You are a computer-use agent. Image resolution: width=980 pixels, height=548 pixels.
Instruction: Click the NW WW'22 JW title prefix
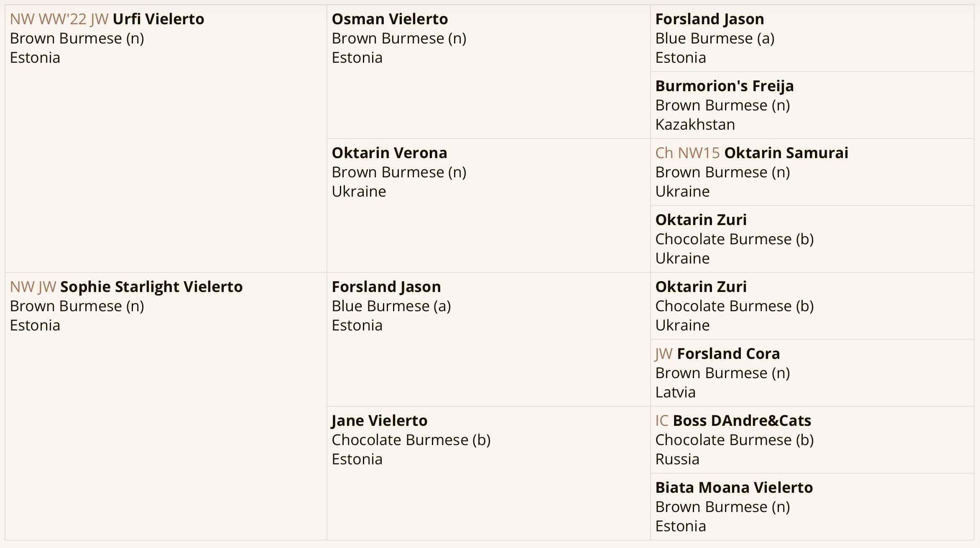[x=59, y=19]
